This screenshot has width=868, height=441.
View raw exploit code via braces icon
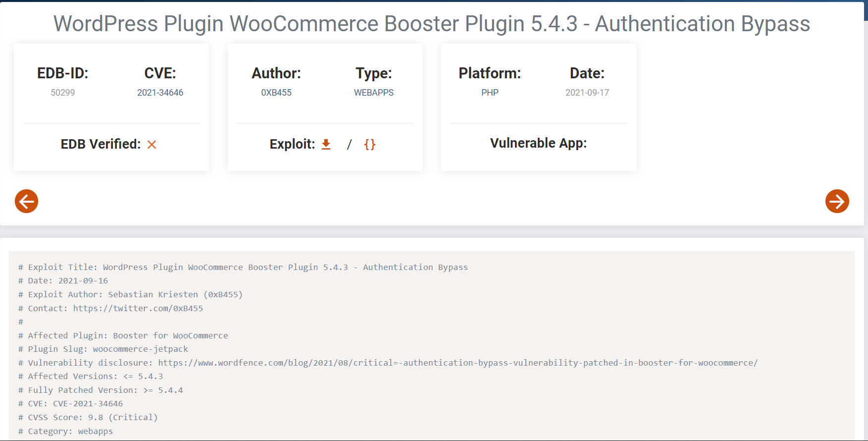click(370, 144)
